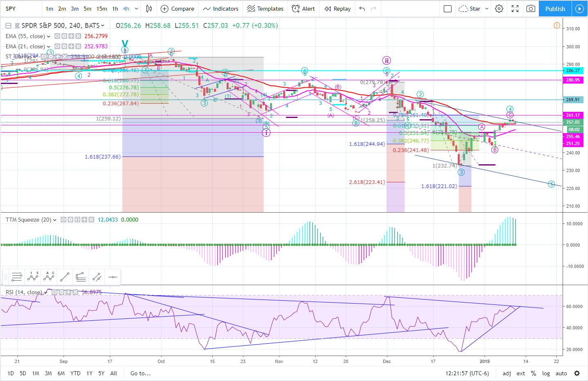Select the 4h timeframe
The image size is (588, 381).
point(126,9)
